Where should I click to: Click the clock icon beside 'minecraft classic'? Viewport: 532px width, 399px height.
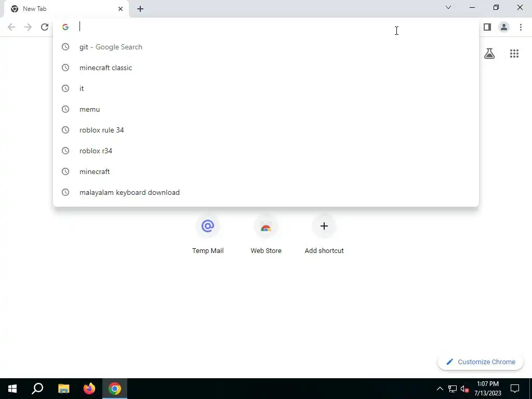[65, 68]
